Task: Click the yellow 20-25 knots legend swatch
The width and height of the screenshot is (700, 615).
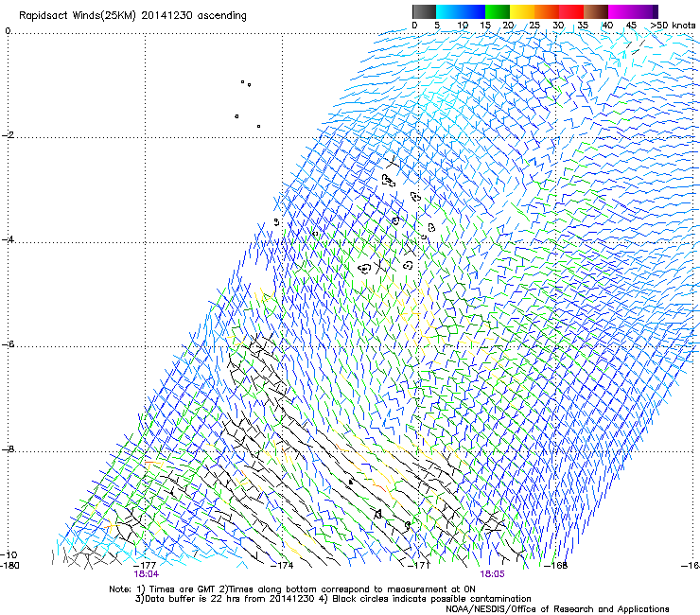Action: [x=522, y=11]
